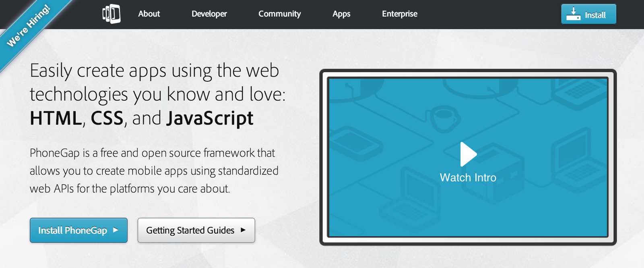Screen dimensions: 644x268
Task: Click the 'PhoneGap is a free' paragraph
Action: (154, 170)
